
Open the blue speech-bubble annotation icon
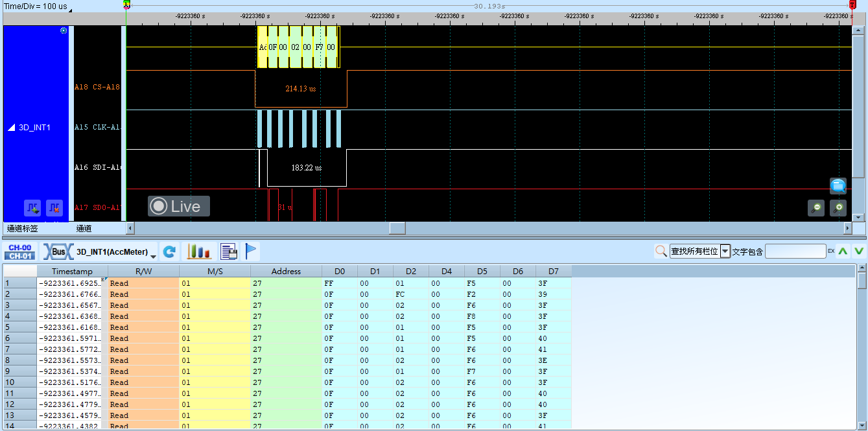tap(838, 186)
